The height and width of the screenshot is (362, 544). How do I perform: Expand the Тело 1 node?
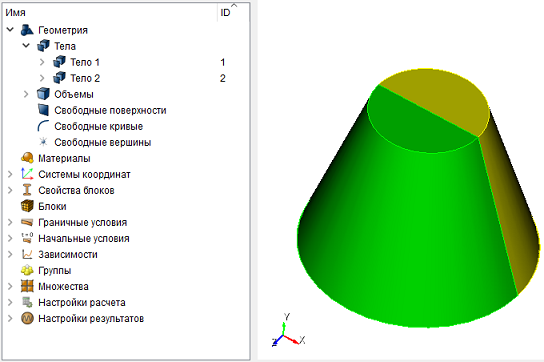click(42, 62)
